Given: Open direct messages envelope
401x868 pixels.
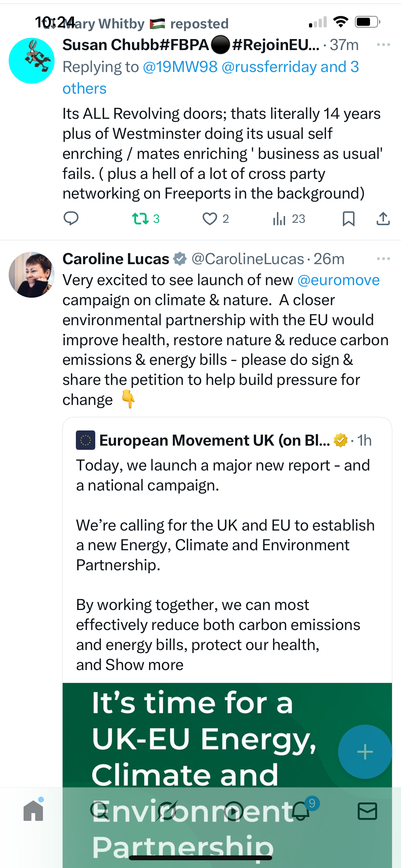Looking at the screenshot, I should [x=367, y=811].
